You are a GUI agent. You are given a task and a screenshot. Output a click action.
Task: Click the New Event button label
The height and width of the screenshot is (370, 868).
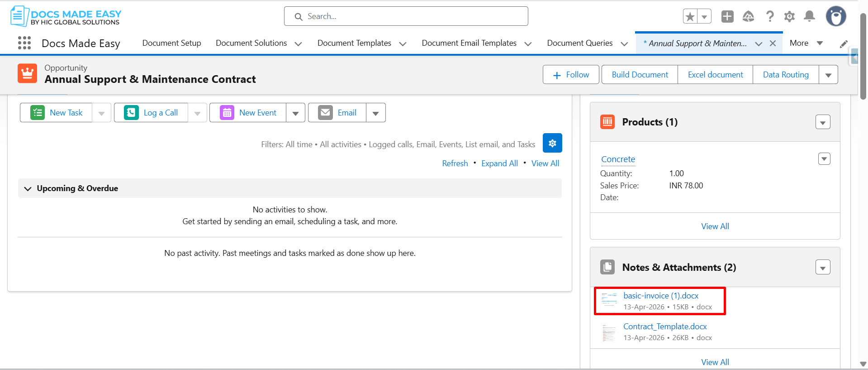(258, 113)
